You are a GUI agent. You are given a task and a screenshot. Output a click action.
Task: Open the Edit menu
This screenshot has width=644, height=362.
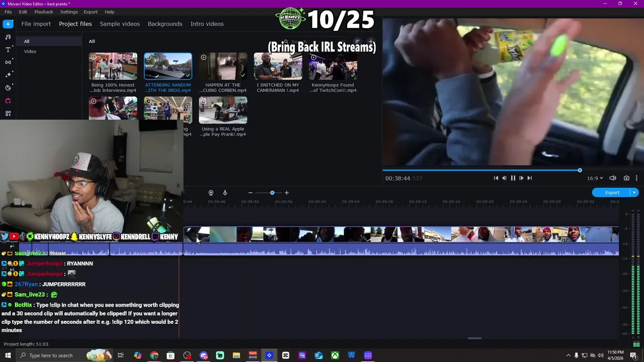click(x=23, y=12)
